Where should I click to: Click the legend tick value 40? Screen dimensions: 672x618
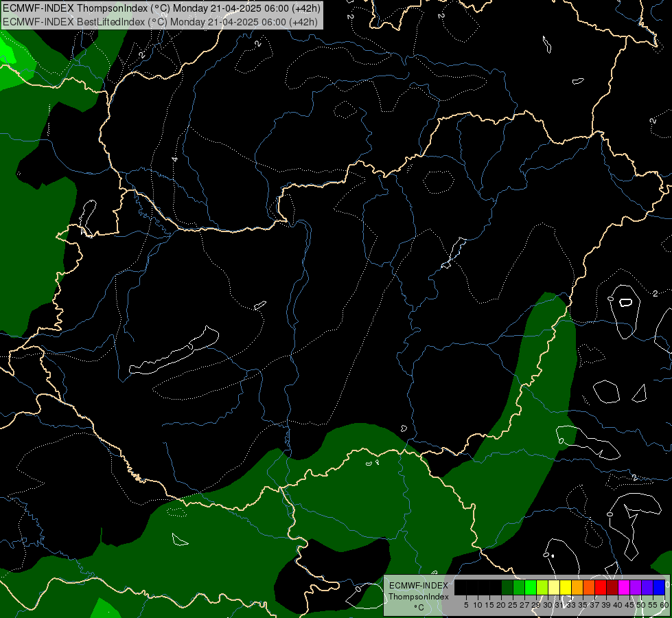[x=617, y=605]
